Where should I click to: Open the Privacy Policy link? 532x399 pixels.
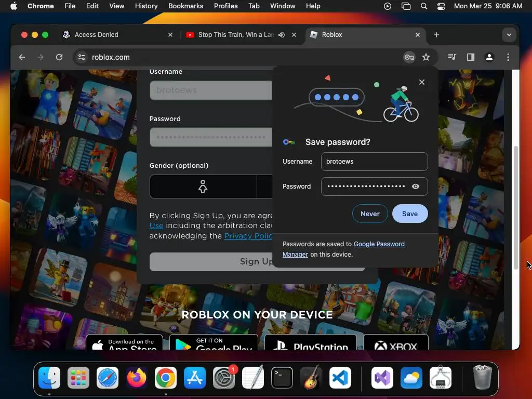(x=248, y=236)
